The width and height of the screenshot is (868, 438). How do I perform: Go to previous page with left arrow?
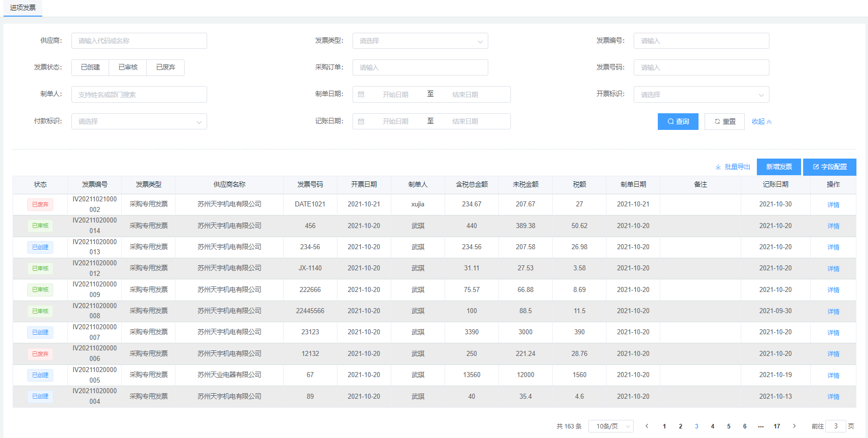tap(647, 426)
